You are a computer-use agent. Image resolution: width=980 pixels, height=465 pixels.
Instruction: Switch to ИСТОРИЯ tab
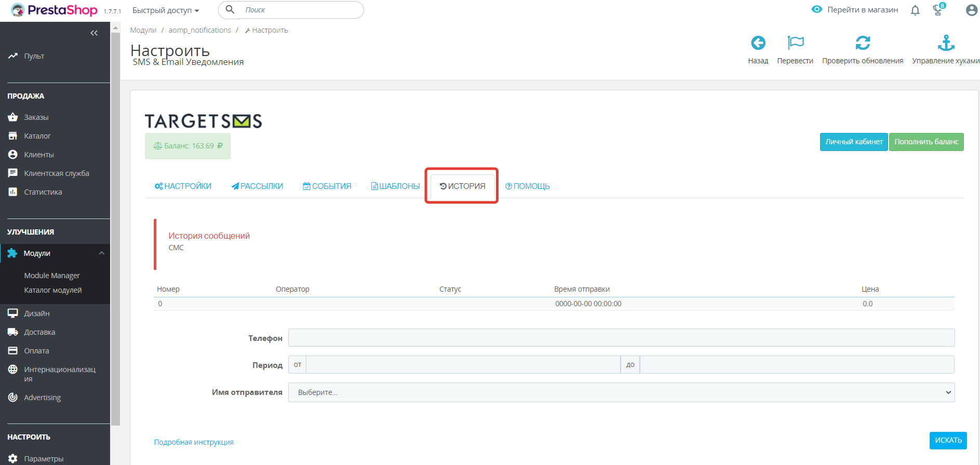[462, 186]
